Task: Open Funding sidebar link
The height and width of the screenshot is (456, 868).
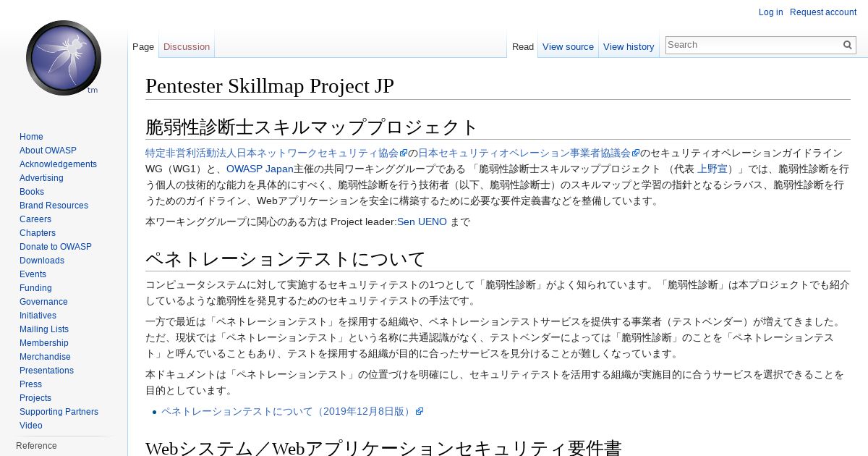Action: click(35, 288)
